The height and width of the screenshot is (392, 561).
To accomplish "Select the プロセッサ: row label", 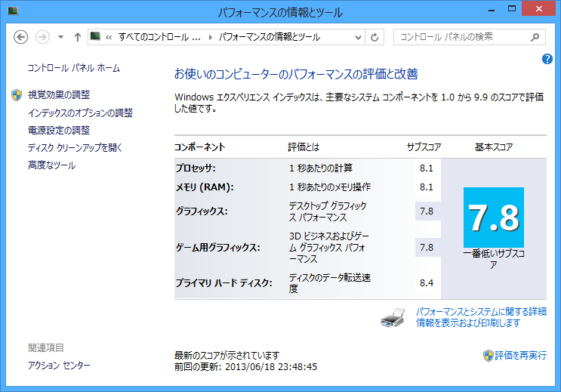I will pos(196,168).
